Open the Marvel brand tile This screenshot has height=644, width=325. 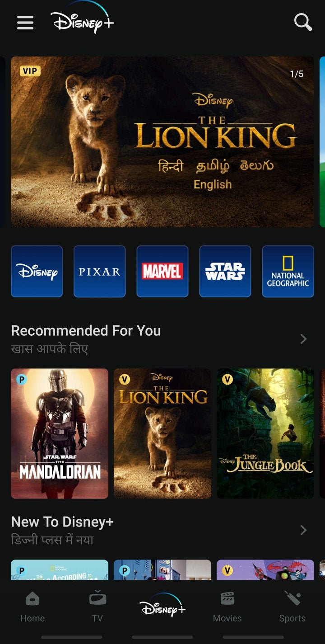tap(162, 271)
